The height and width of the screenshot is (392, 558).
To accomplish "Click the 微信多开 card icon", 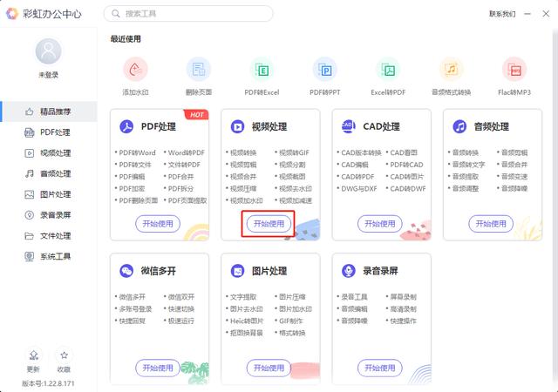I will [126, 271].
